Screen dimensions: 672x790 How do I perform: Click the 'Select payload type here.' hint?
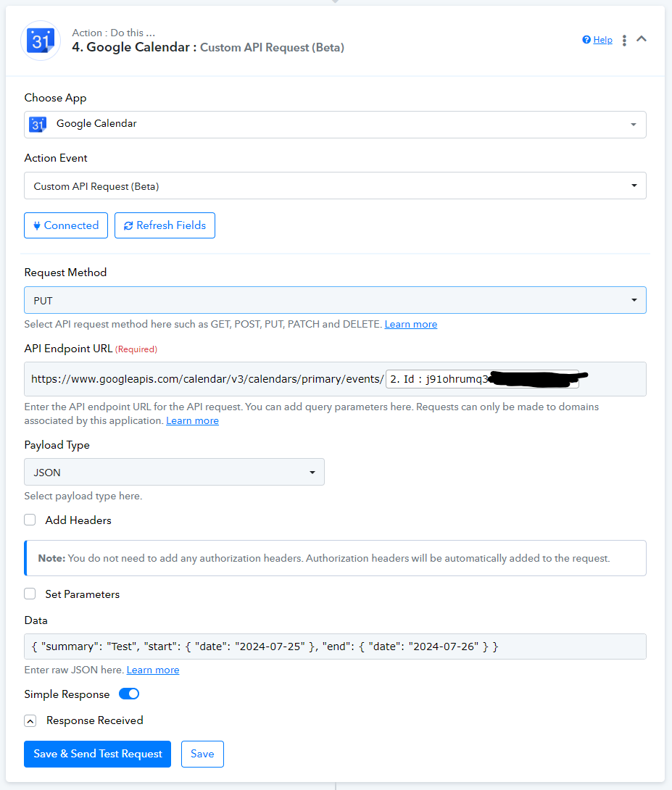click(x=83, y=496)
